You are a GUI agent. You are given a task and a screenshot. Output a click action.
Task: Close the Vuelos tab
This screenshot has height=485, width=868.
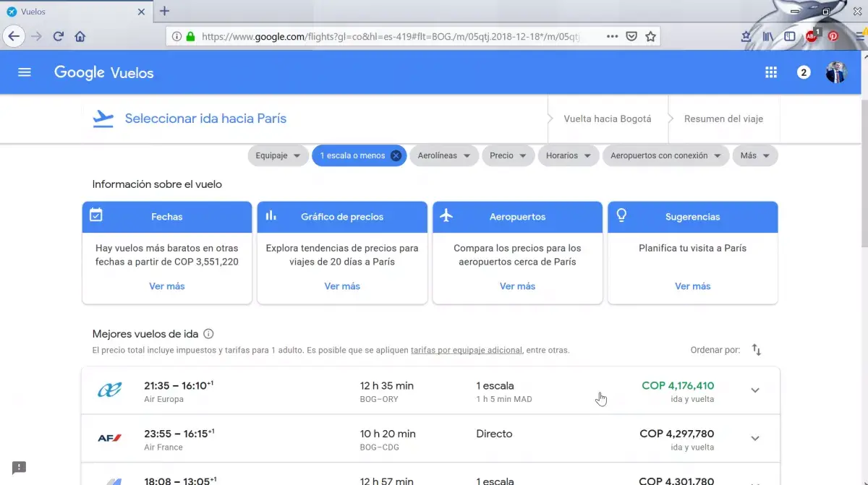pos(141,12)
